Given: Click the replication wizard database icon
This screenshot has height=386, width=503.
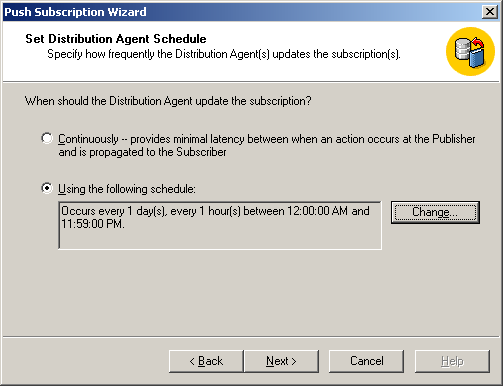Looking at the screenshot, I should coord(470,51).
